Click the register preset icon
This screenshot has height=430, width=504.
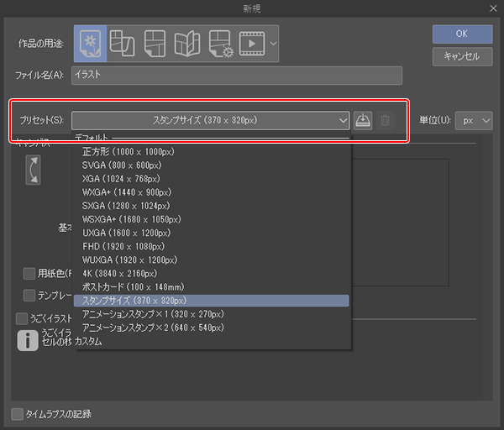362,120
